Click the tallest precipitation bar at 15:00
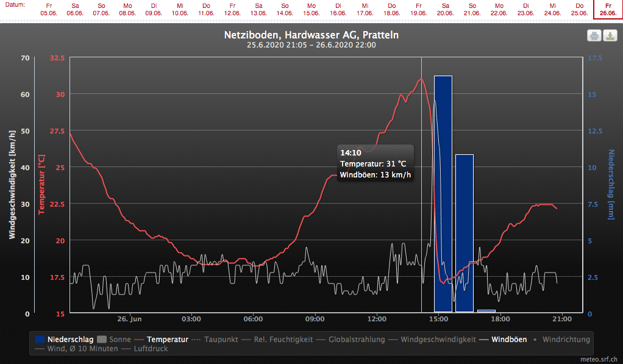The image size is (623, 364). [x=443, y=194]
